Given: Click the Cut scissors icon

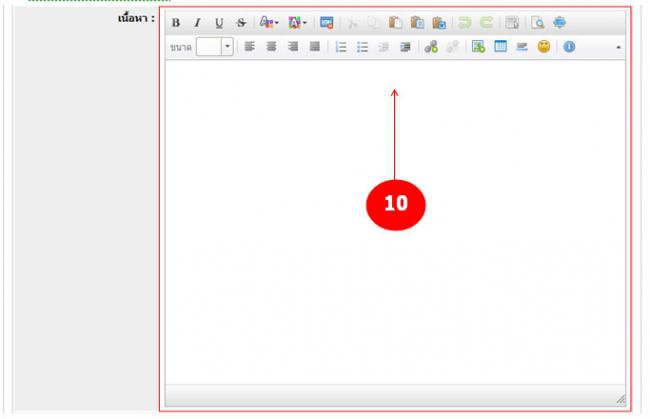Looking at the screenshot, I should pos(352,23).
